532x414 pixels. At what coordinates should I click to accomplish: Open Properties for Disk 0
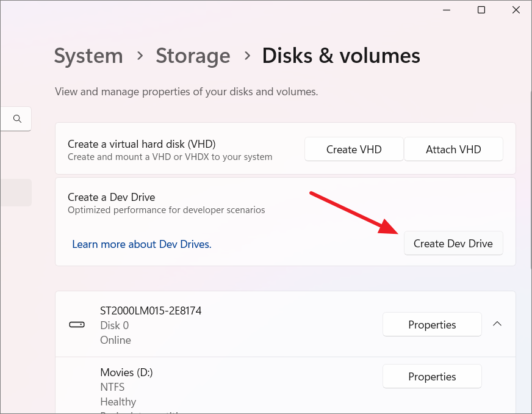coord(432,324)
